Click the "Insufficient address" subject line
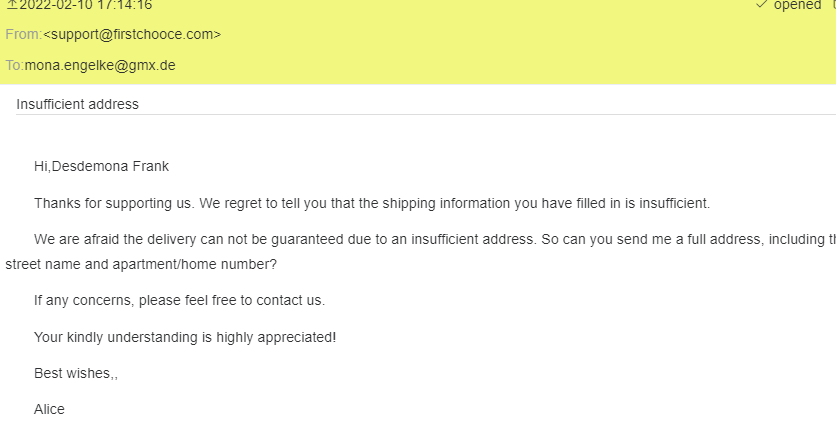836x432 pixels. [x=77, y=104]
